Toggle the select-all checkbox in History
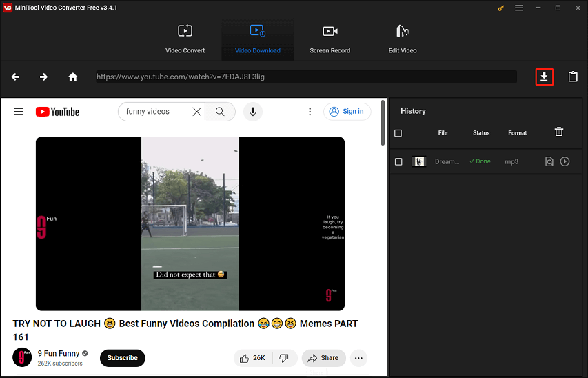Viewport: 588px width, 378px height. (398, 133)
